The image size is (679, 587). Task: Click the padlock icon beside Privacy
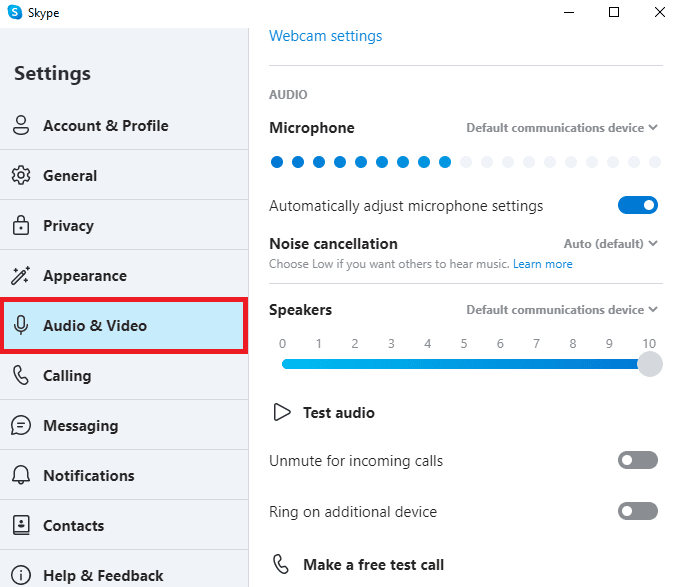coord(21,225)
